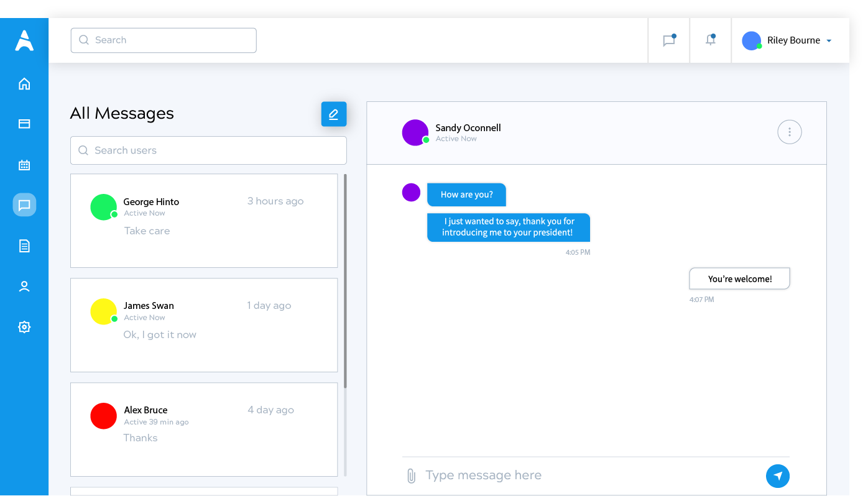The image size is (868, 496).
Task: Attach a file with the paperclip icon
Action: [x=411, y=475]
